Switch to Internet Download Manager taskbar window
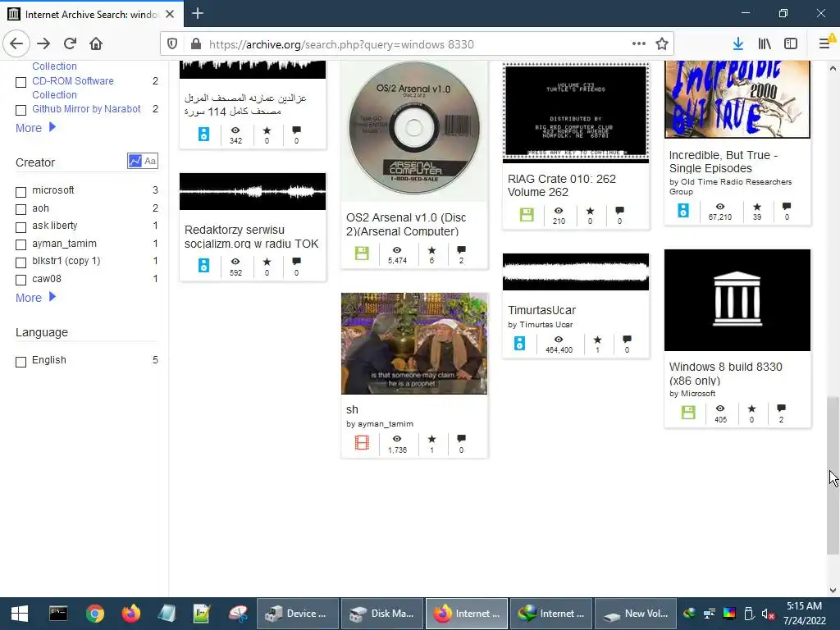The image size is (840, 630). (551, 614)
